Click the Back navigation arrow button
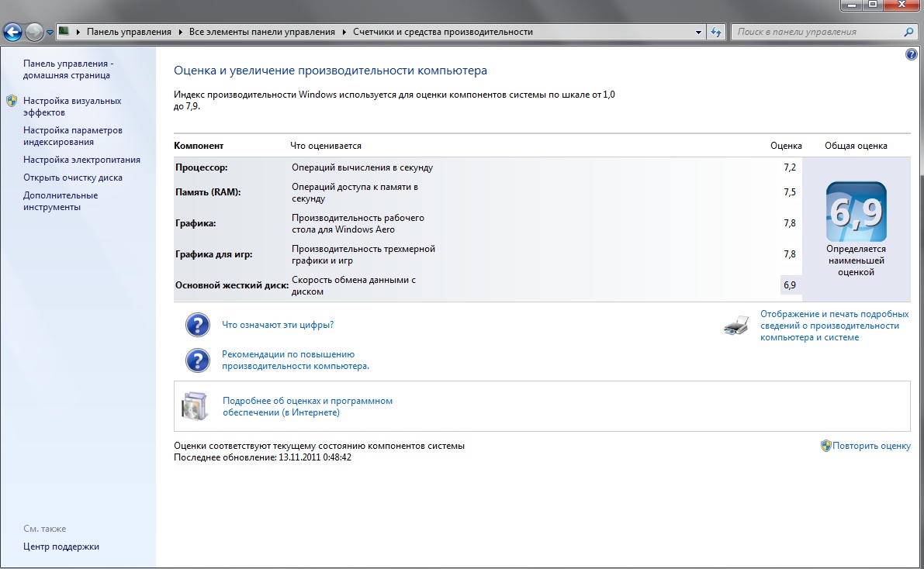 point(12,32)
